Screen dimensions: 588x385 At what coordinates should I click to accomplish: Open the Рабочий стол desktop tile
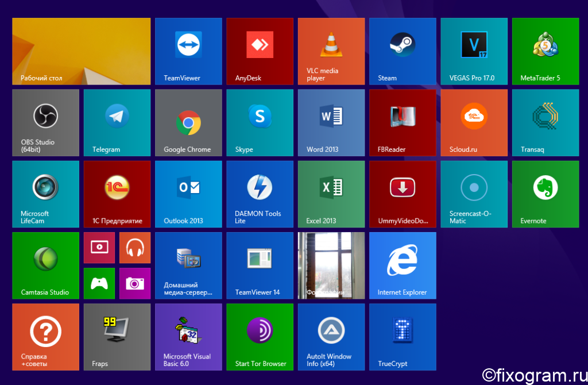(82, 51)
